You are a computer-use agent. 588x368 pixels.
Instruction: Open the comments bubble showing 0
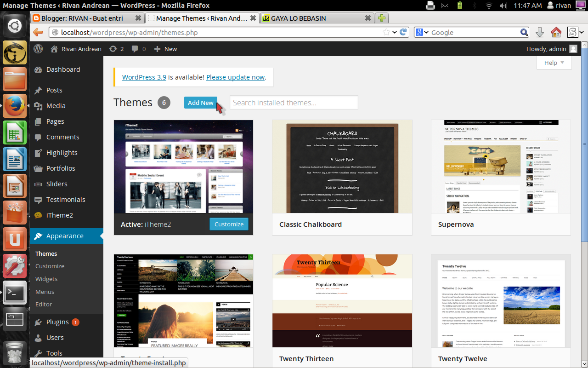pyautogui.click(x=138, y=49)
